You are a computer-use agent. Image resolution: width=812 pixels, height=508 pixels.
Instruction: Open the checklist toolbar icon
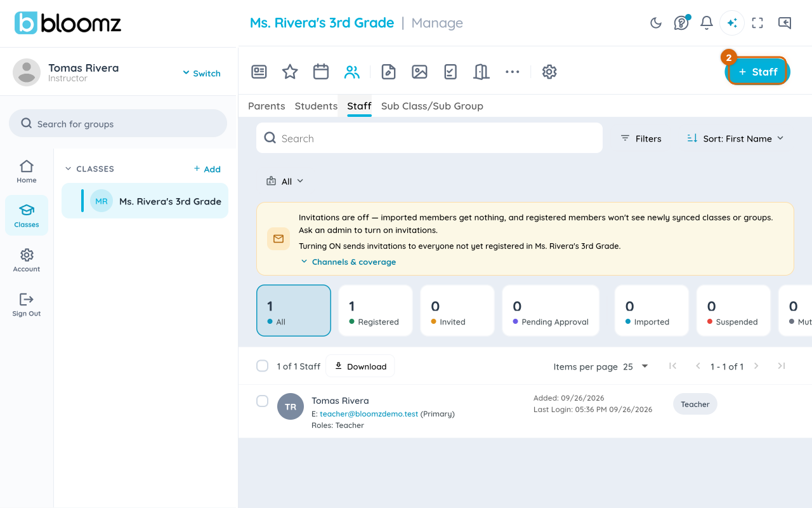(450, 72)
